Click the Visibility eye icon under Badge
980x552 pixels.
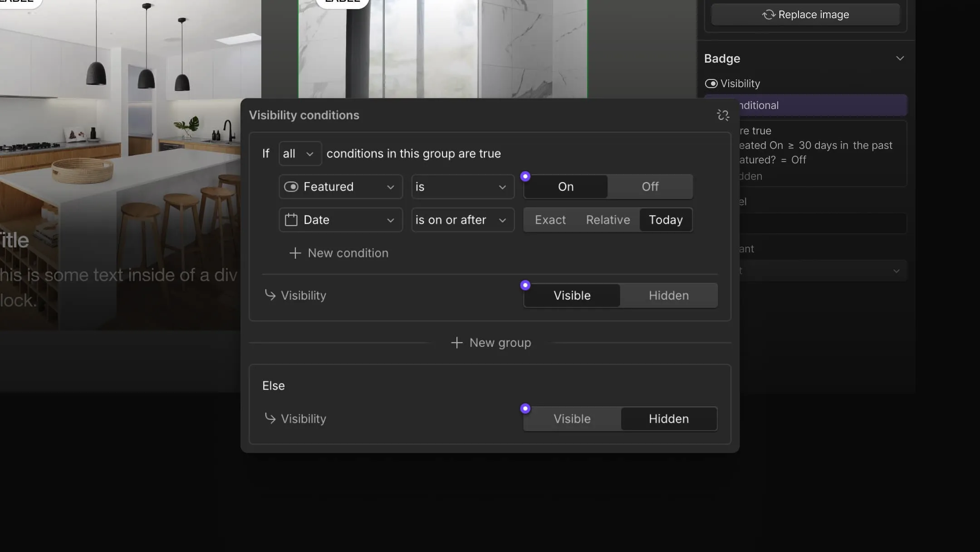pyautogui.click(x=710, y=83)
